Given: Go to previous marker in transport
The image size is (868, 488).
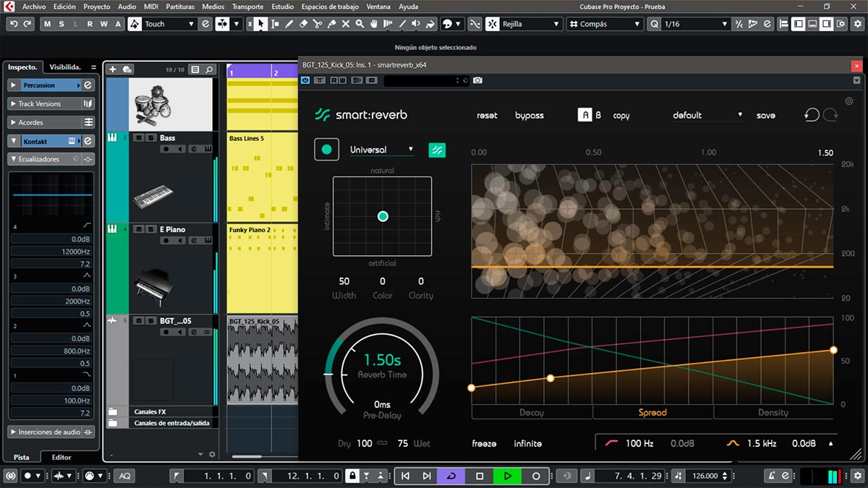Looking at the screenshot, I should pyautogui.click(x=406, y=476).
